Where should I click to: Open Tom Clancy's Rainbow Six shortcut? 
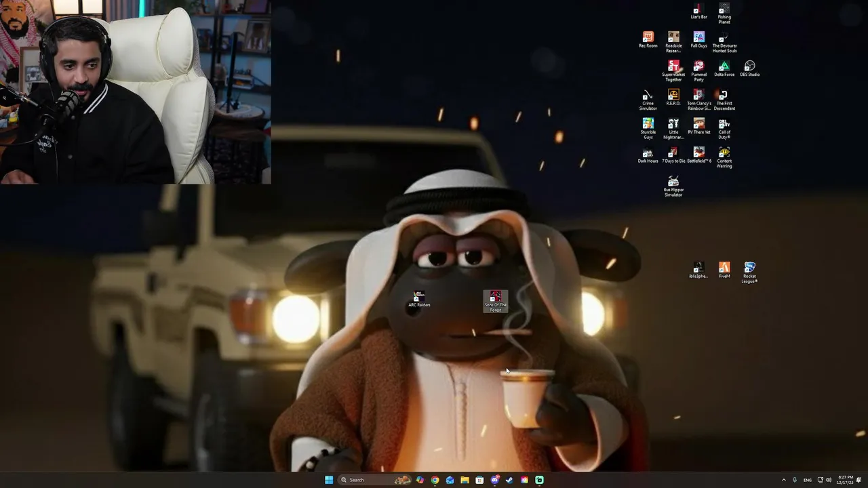[698, 100]
